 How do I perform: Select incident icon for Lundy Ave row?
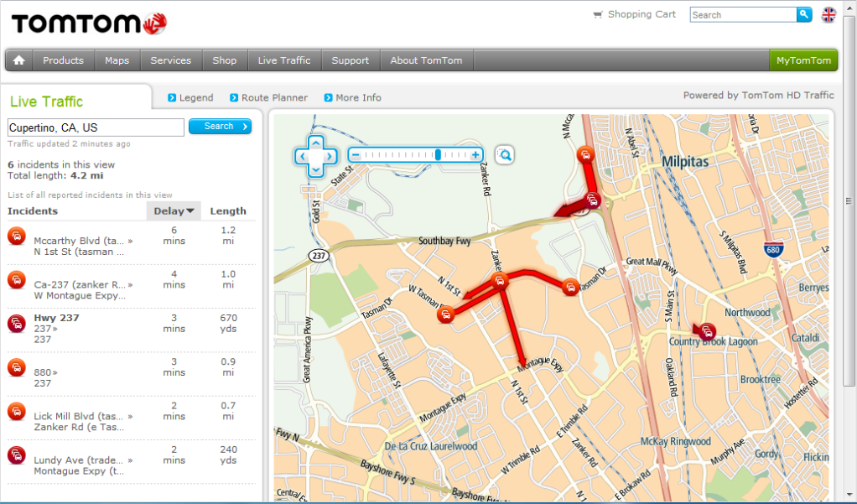click(17, 455)
